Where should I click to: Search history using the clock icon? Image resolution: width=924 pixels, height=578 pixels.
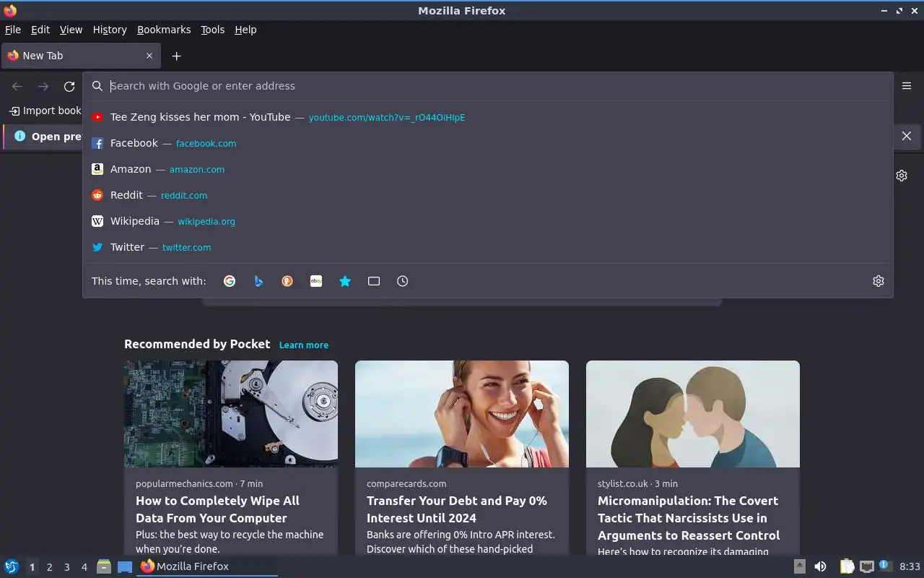(x=403, y=281)
